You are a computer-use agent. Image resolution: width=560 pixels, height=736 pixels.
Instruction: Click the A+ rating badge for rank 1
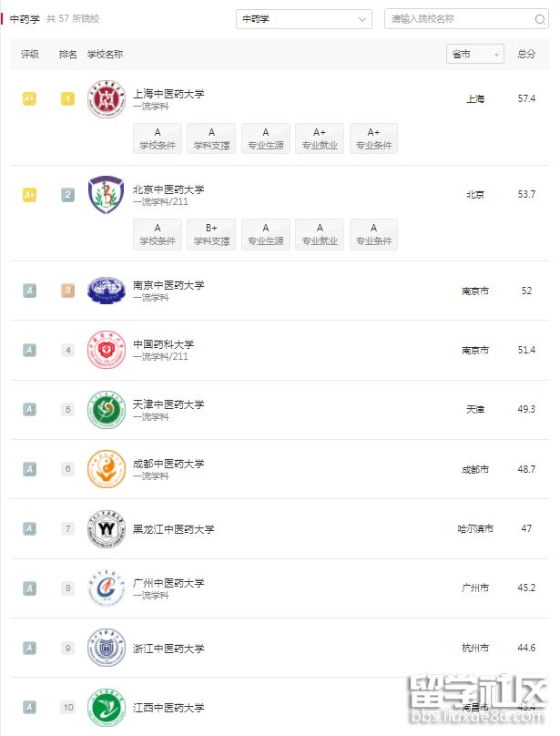29,98
